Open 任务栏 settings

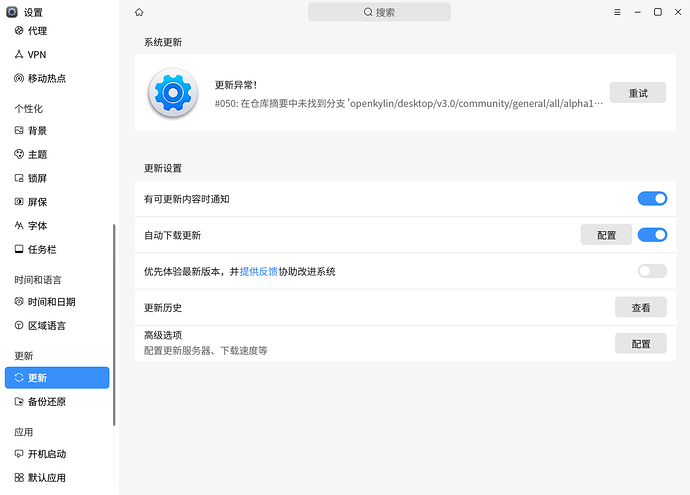click(x=57, y=249)
